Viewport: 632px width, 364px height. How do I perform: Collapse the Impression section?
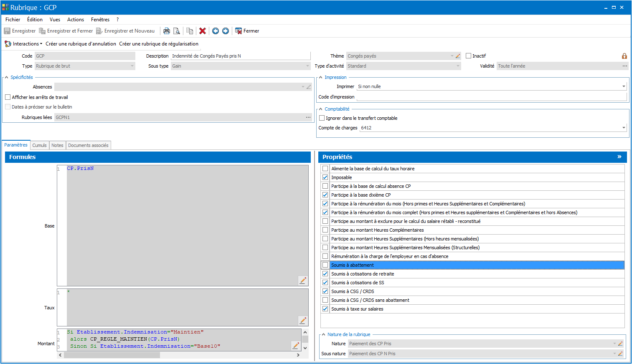point(320,77)
